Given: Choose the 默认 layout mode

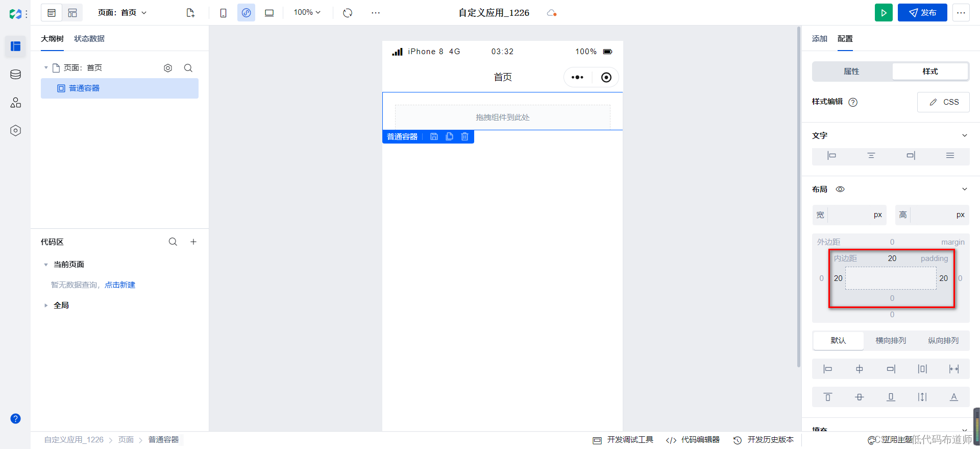Looking at the screenshot, I should pos(838,341).
